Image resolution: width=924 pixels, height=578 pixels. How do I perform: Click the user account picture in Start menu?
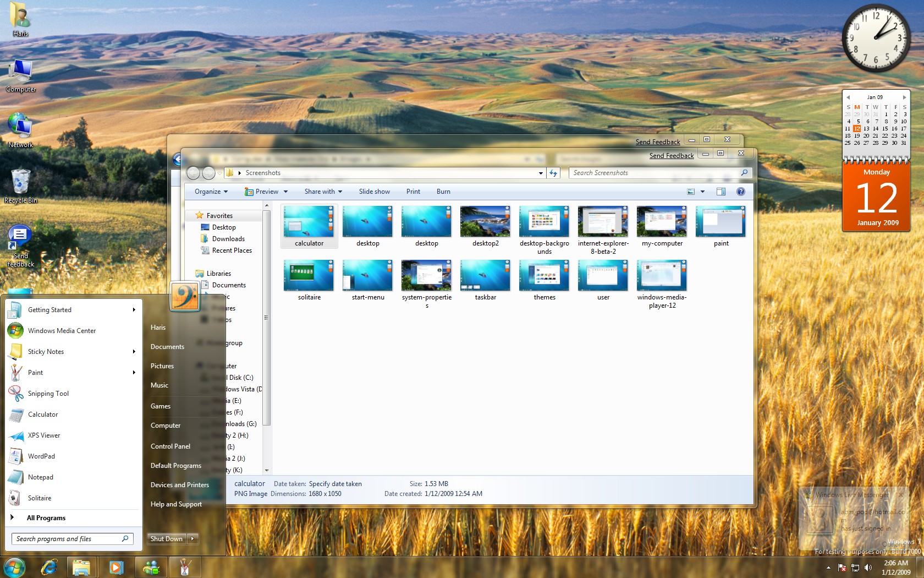[185, 296]
